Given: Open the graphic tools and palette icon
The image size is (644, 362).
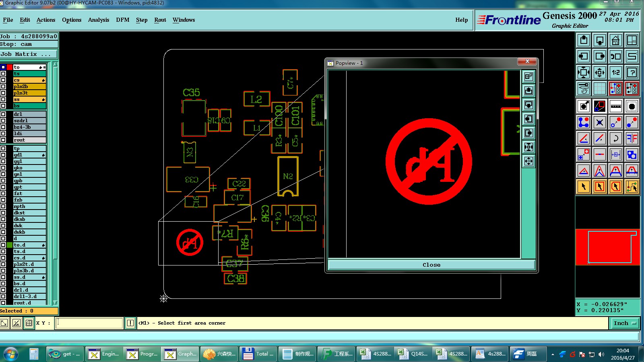Looking at the screenshot, I should click(584, 88).
